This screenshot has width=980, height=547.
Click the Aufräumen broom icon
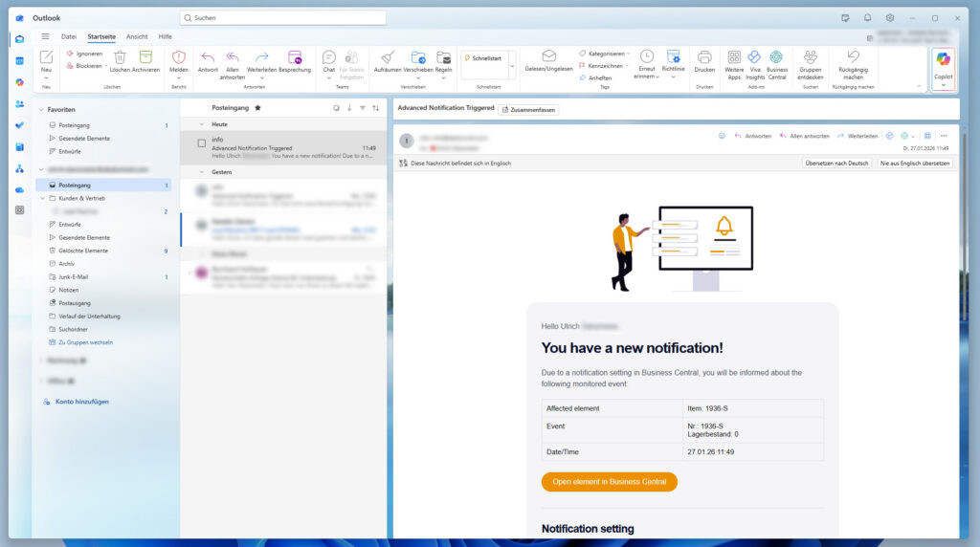[x=388, y=59]
